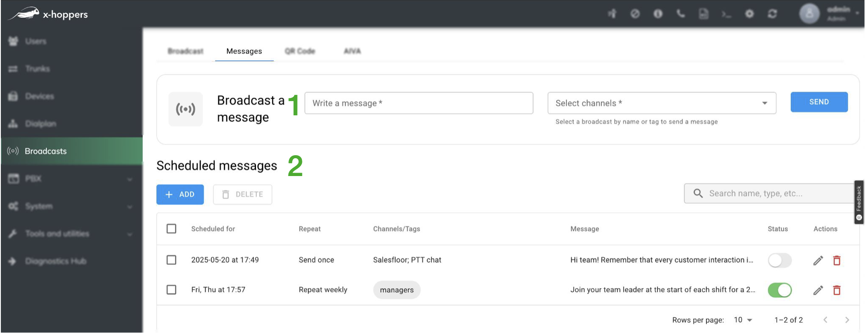Delete the Salesfloor message via trash icon
The image size is (868, 333).
837,261
